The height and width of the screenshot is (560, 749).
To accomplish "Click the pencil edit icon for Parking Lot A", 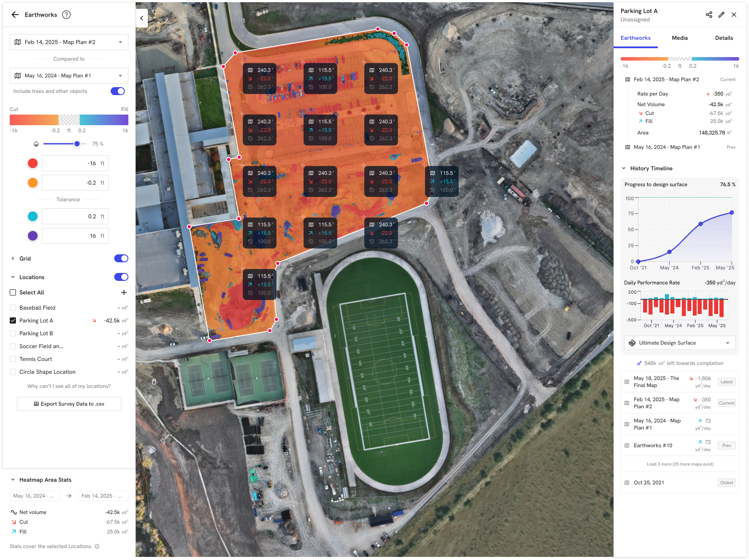I will [722, 15].
